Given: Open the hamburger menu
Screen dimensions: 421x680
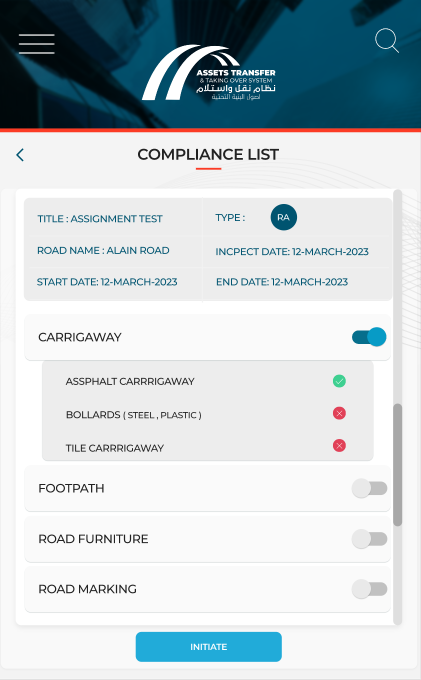Looking at the screenshot, I should 36,44.
